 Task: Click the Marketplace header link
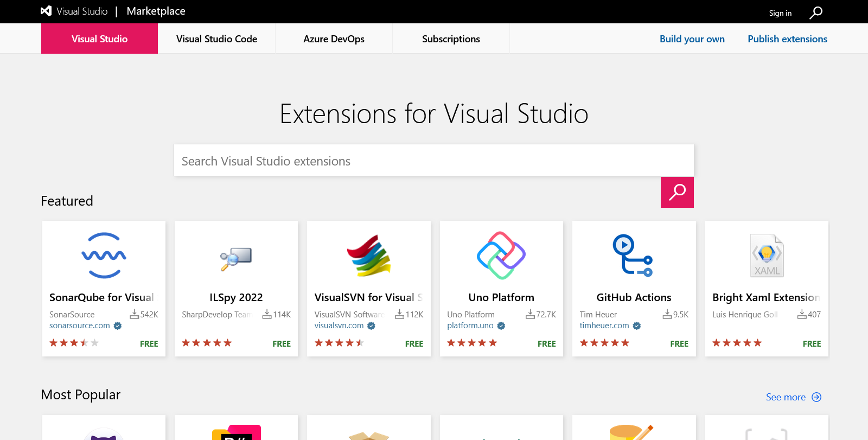(x=156, y=11)
